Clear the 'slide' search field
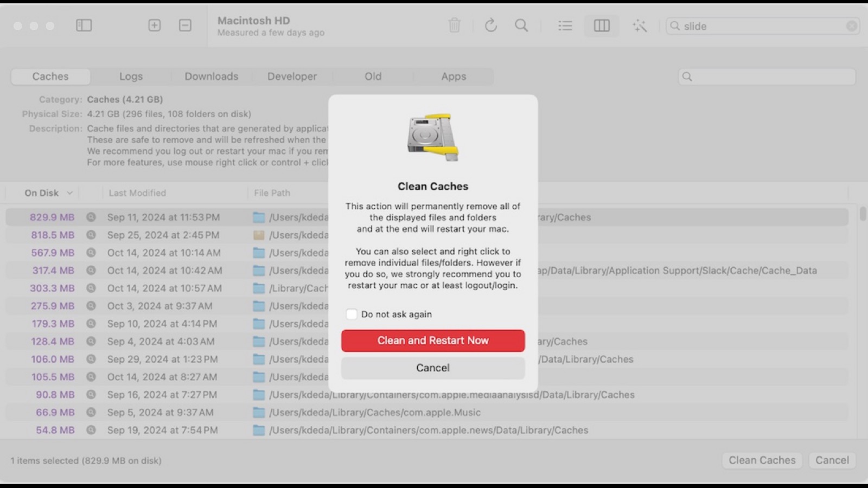Image resolution: width=868 pixels, height=488 pixels. (852, 26)
